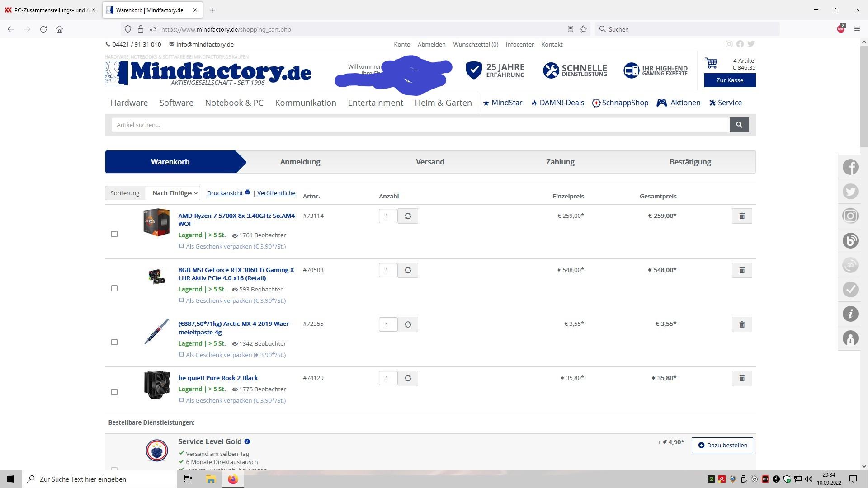This screenshot has width=868, height=488.
Task: Open 8GB MSI GeForce RTX 3060 Ti link
Action: click(x=236, y=274)
